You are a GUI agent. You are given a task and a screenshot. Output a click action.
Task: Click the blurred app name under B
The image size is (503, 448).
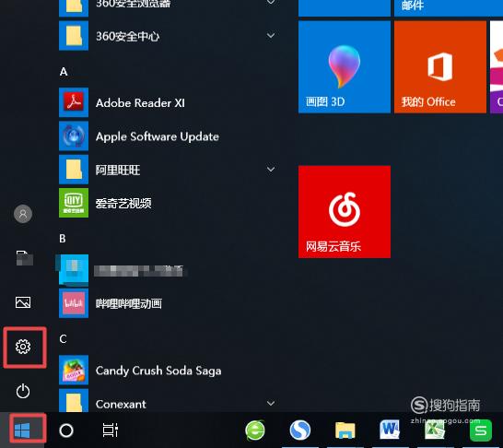pyautogui.click(x=139, y=270)
